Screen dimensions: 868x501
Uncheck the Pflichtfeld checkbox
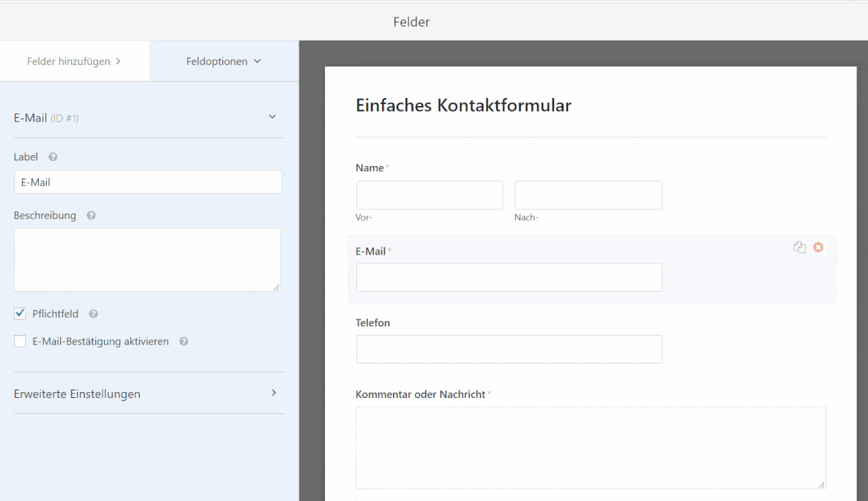20,314
